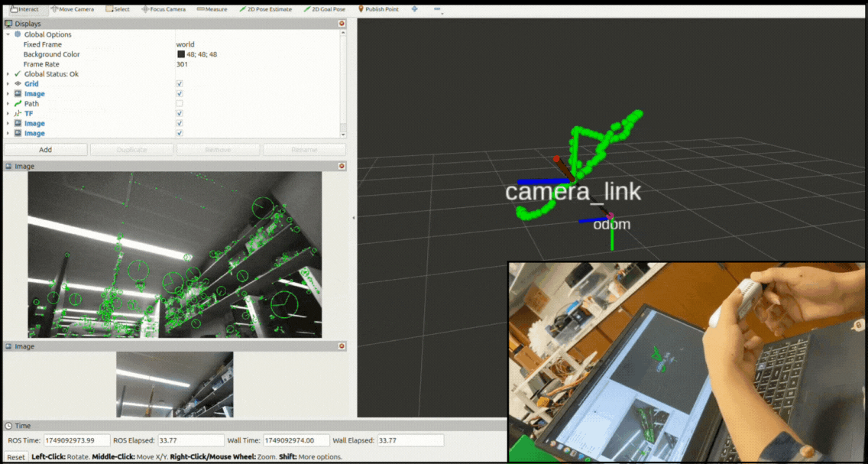This screenshot has height=464, width=868.
Task: Click the Reset button
Action: click(16, 457)
